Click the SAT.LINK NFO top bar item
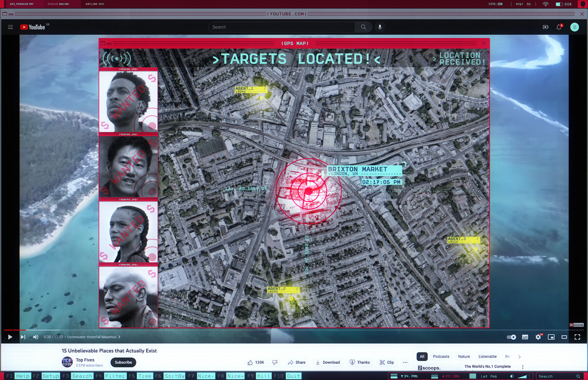 [x=95, y=4]
